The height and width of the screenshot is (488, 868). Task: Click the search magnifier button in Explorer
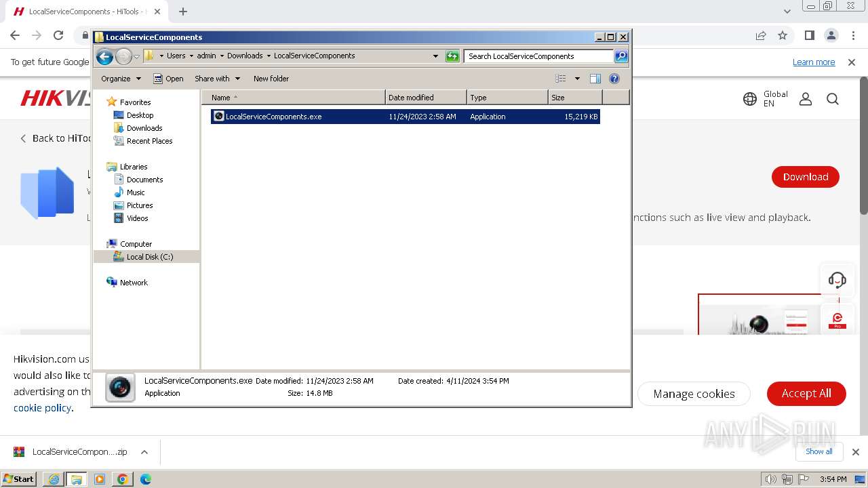click(621, 56)
